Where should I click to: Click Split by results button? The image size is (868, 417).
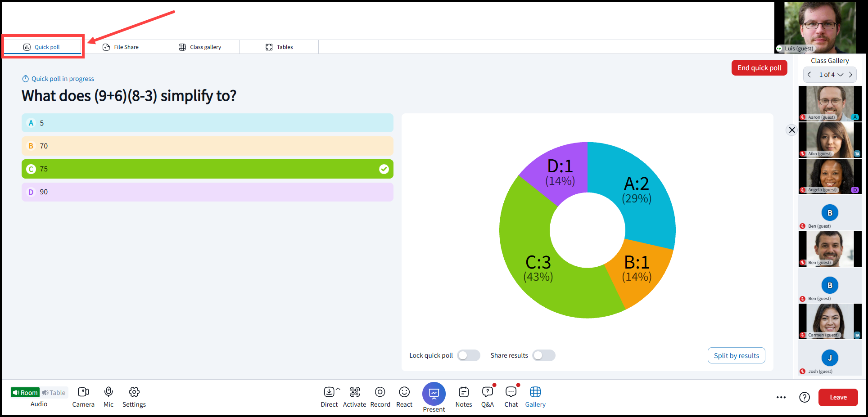[737, 355]
